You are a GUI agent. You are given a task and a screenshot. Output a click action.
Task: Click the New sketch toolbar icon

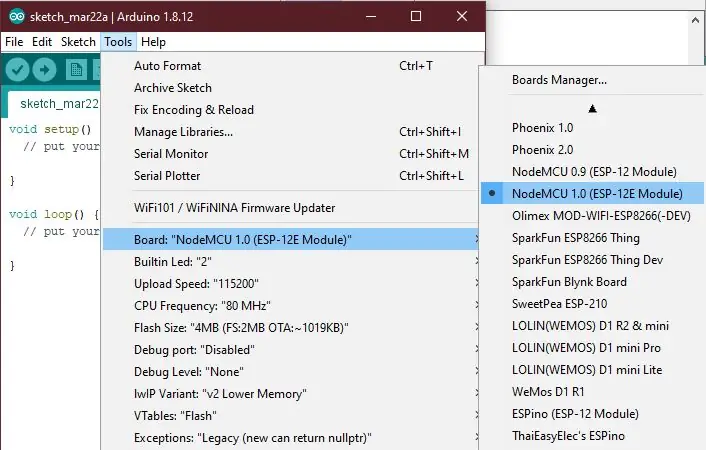(76, 70)
